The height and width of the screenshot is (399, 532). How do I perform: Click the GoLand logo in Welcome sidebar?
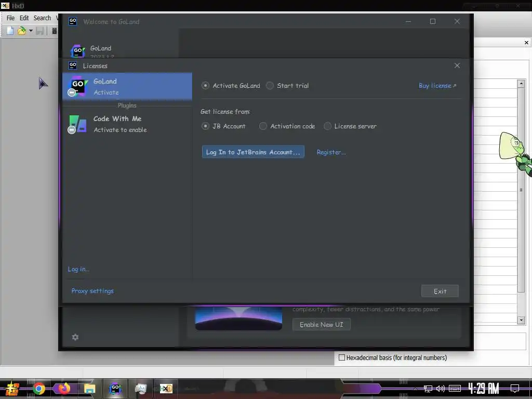pos(78,51)
